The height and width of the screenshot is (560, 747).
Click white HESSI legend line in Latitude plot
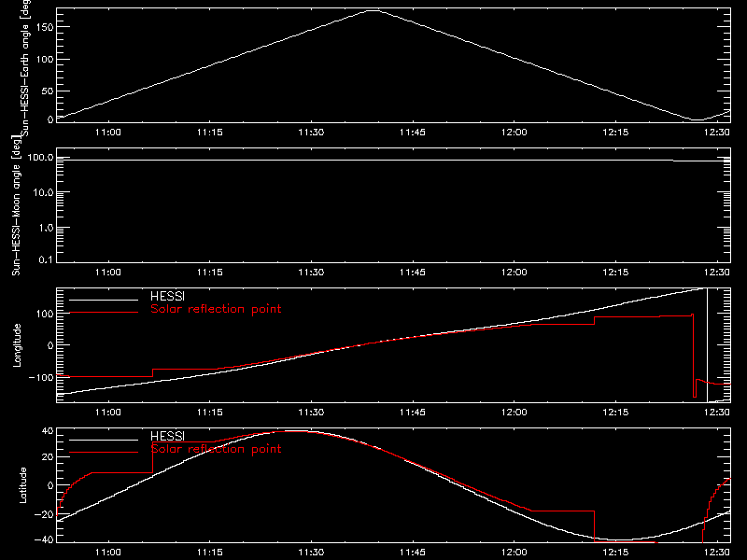[104, 440]
